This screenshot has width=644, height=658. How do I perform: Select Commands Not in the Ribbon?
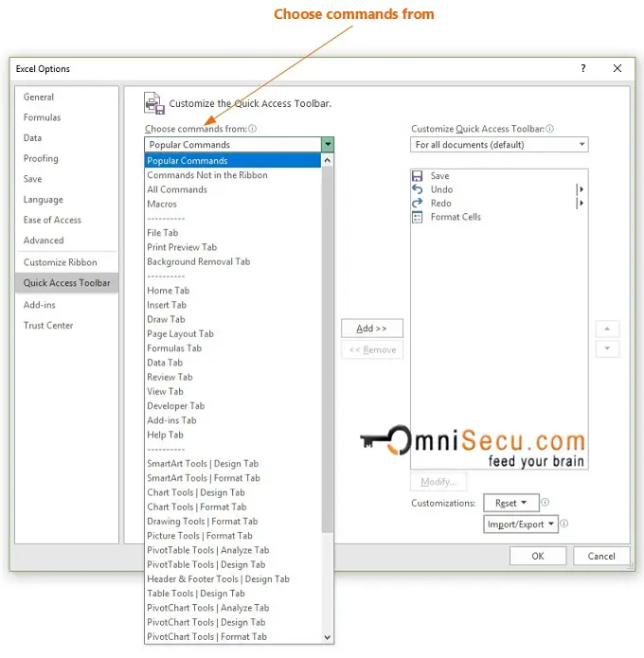pyautogui.click(x=233, y=175)
